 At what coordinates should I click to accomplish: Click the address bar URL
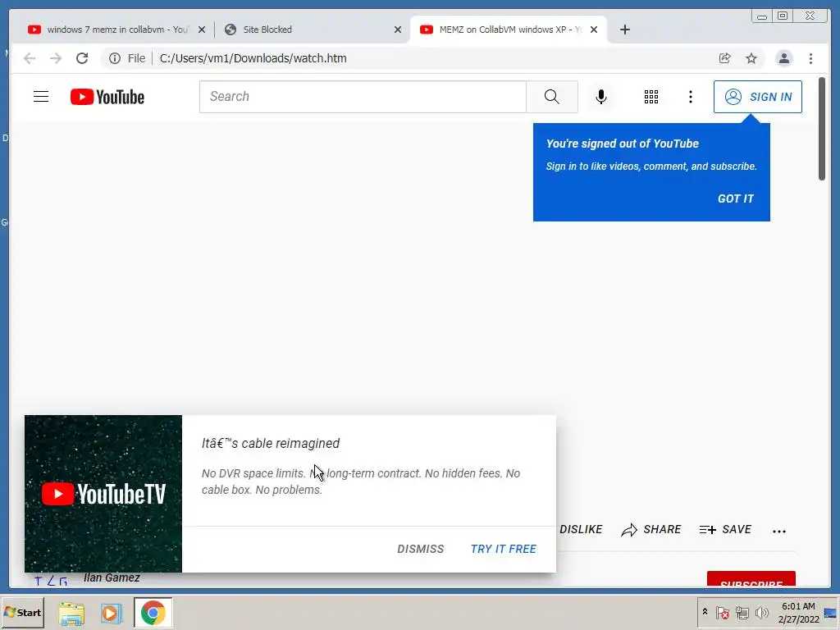click(x=253, y=58)
